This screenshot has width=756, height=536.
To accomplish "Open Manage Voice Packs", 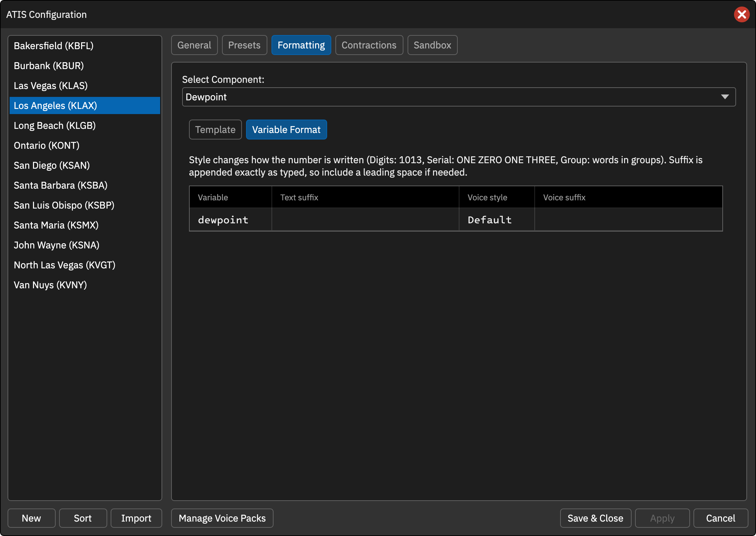I will [222, 518].
